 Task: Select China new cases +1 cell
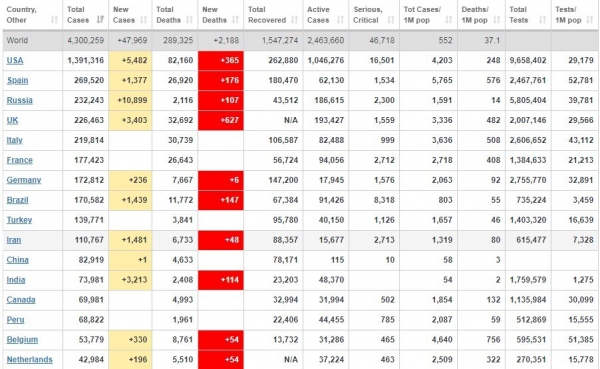tap(130, 260)
